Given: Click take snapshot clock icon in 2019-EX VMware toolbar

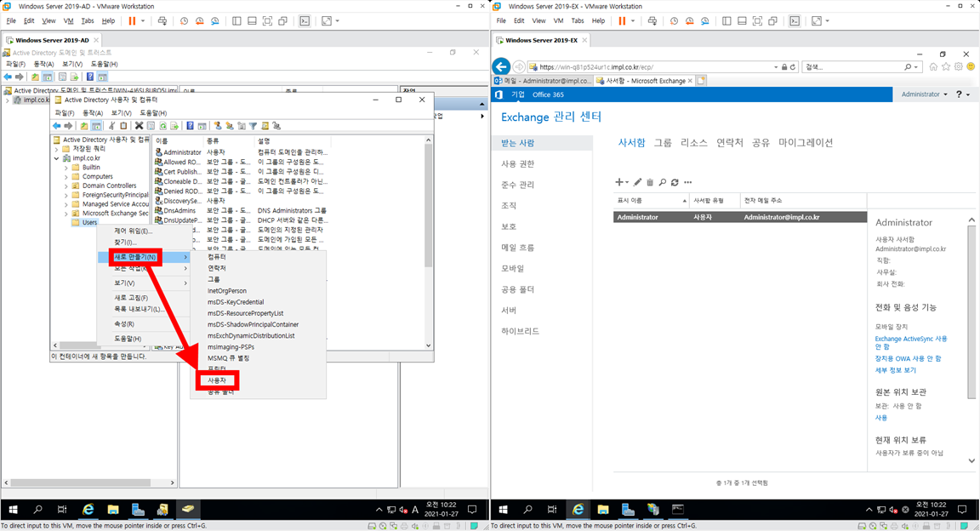Looking at the screenshot, I should pyautogui.click(x=674, y=20).
